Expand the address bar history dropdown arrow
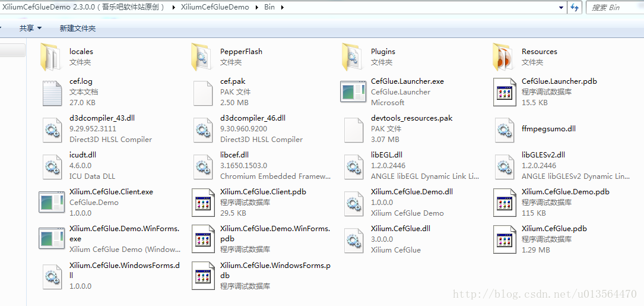The width and height of the screenshot is (644, 306). point(561,7)
